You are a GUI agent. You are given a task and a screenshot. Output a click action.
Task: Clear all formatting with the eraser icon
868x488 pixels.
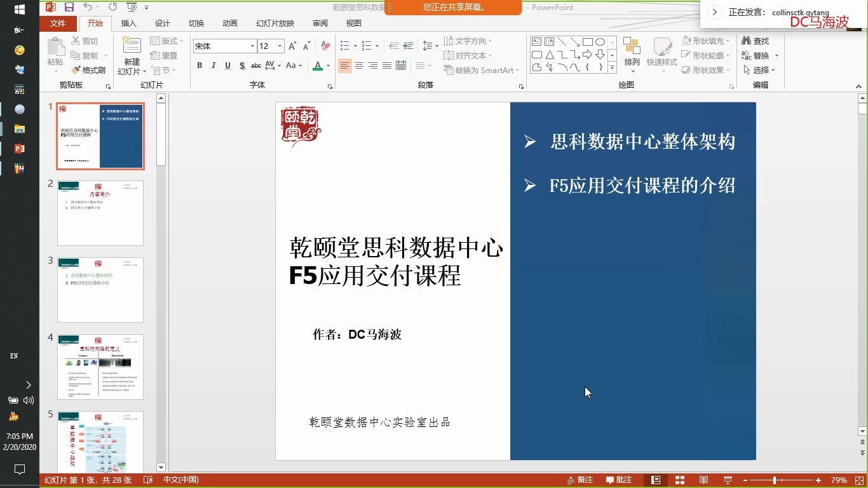coord(325,46)
